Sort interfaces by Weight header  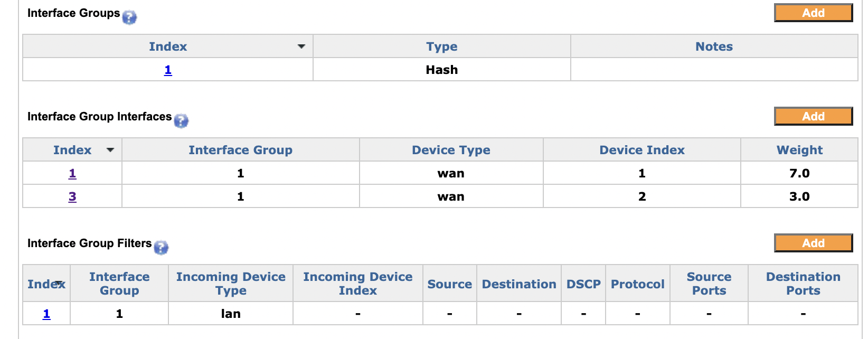tap(799, 150)
